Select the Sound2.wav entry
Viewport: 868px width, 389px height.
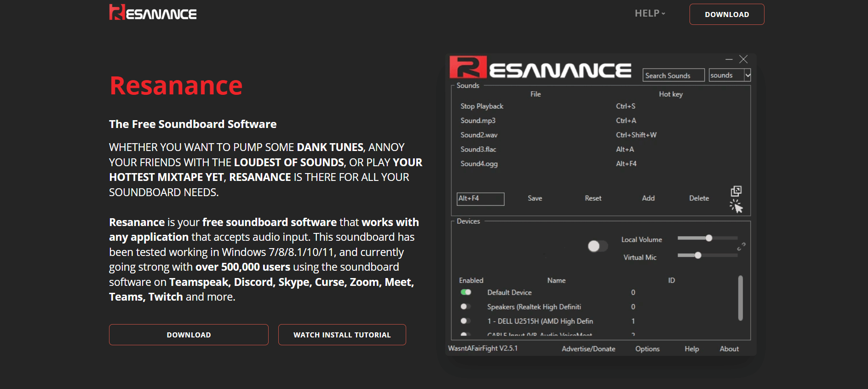[479, 135]
